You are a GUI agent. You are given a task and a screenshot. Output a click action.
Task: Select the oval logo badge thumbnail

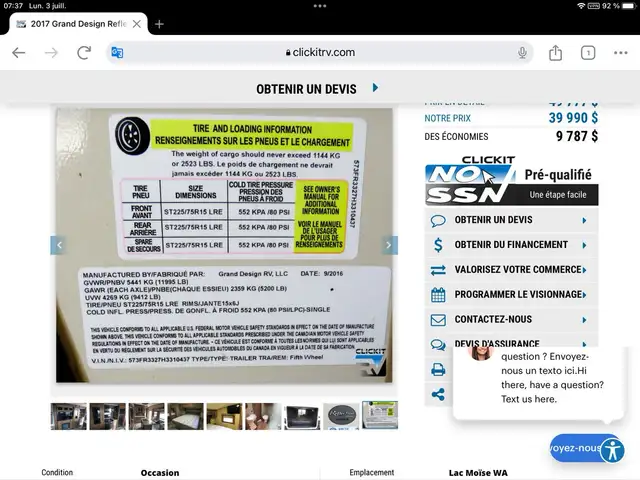tap(341, 416)
